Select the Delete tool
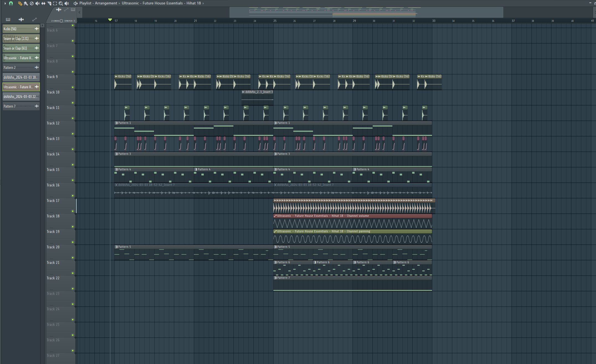 32,3
